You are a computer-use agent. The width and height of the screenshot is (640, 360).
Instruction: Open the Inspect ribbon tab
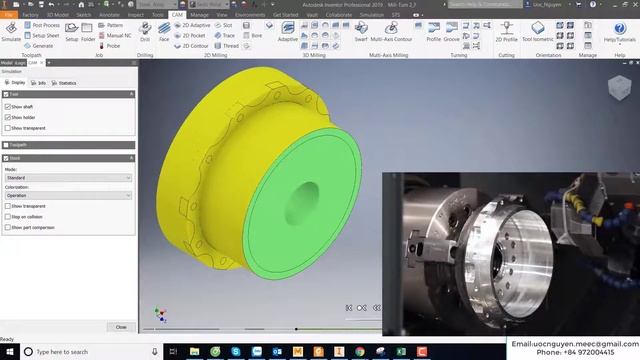pyautogui.click(x=136, y=15)
